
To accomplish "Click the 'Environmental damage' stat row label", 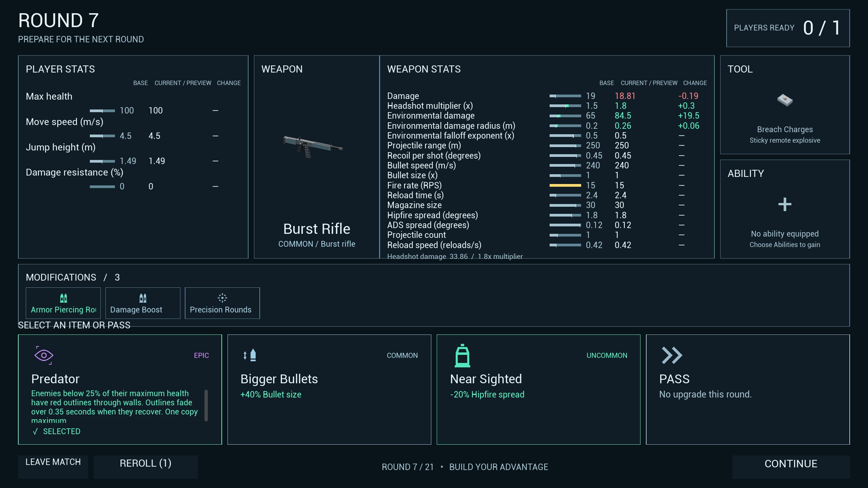I will click(x=431, y=116).
